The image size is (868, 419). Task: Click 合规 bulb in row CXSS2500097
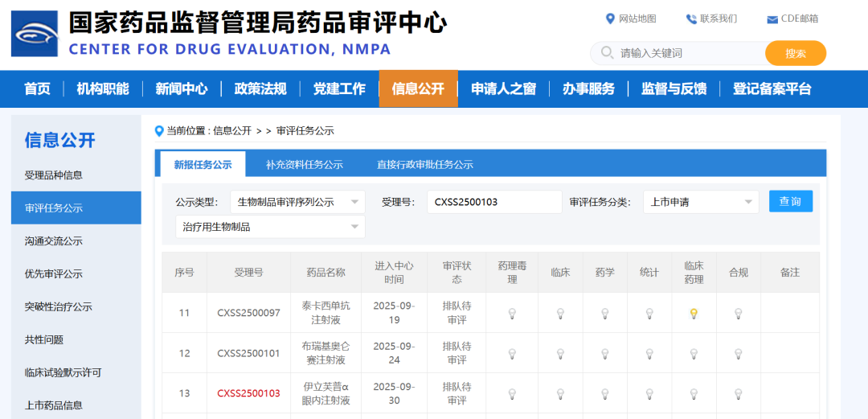738,314
